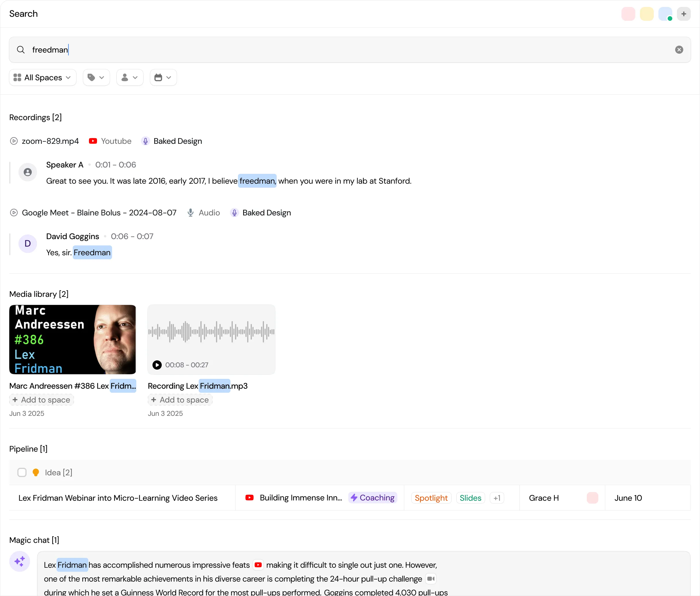Click the plus button to add member
700x596 pixels.
click(x=684, y=14)
